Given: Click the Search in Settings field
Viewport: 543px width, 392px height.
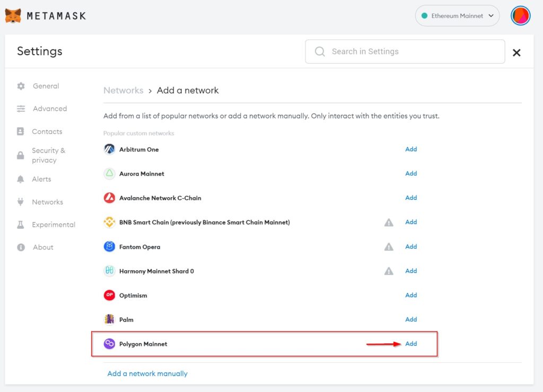Looking at the screenshot, I should [x=405, y=51].
